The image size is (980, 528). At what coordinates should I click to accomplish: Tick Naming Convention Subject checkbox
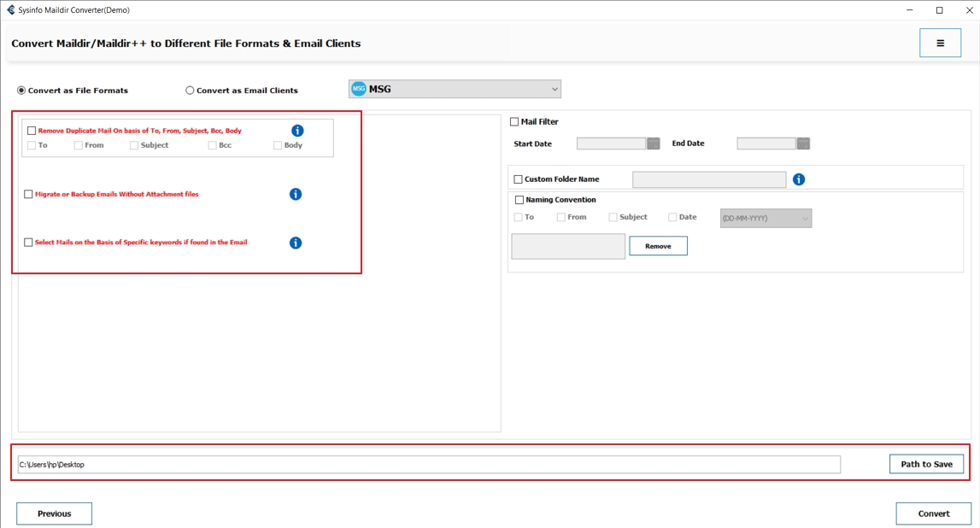click(x=613, y=217)
